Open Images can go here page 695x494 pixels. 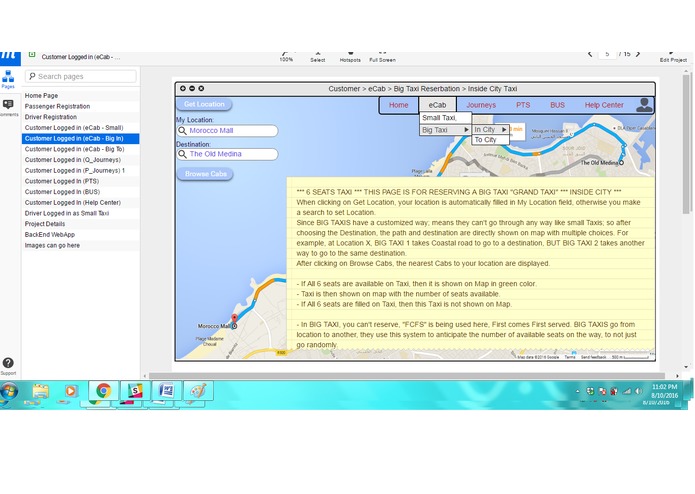click(81, 245)
